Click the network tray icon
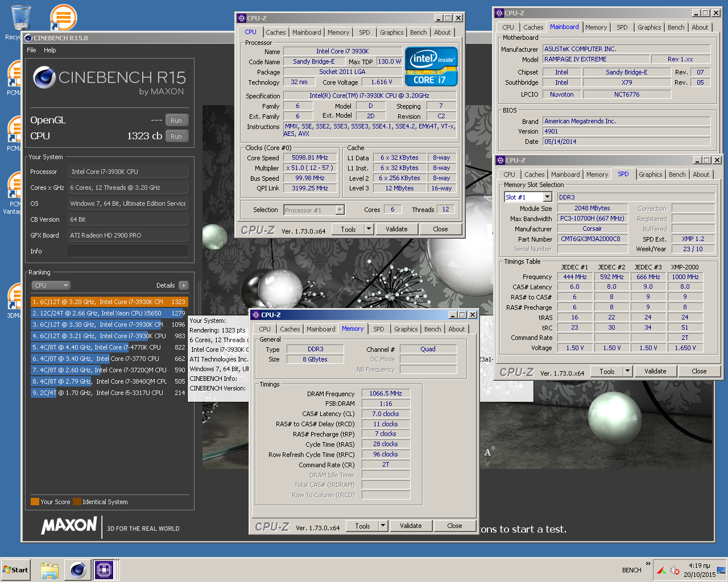The width and height of the screenshot is (728, 582). [x=721, y=570]
